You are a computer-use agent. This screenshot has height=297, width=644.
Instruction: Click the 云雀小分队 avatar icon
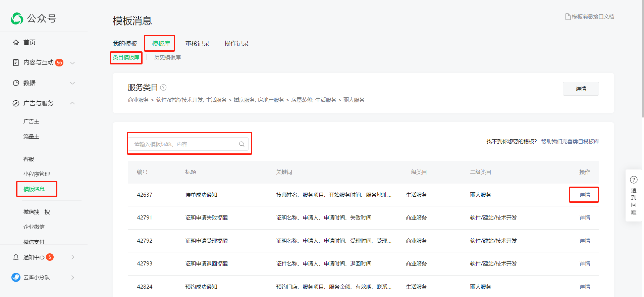pos(16,277)
